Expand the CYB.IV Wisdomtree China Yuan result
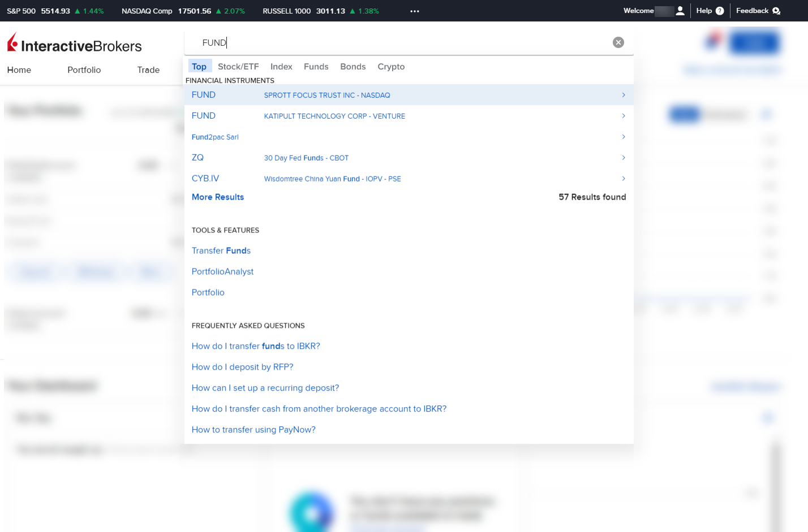This screenshot has height=532, width=808. click(623, 178)
